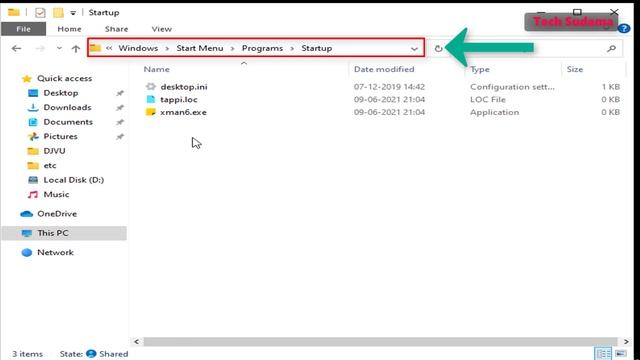This screenshot has width=640, height=360.
Task: Open the recent locations dropdown arrow
Action: coord(59,49)
